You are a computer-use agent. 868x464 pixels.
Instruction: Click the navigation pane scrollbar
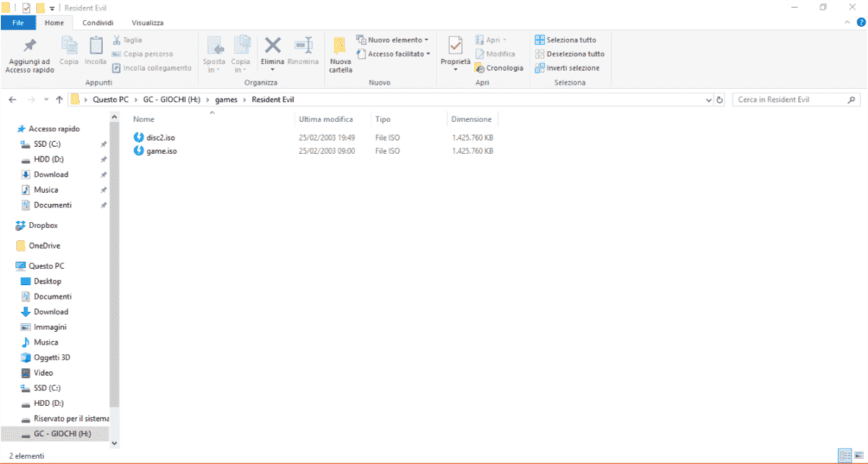pos(114,265)
